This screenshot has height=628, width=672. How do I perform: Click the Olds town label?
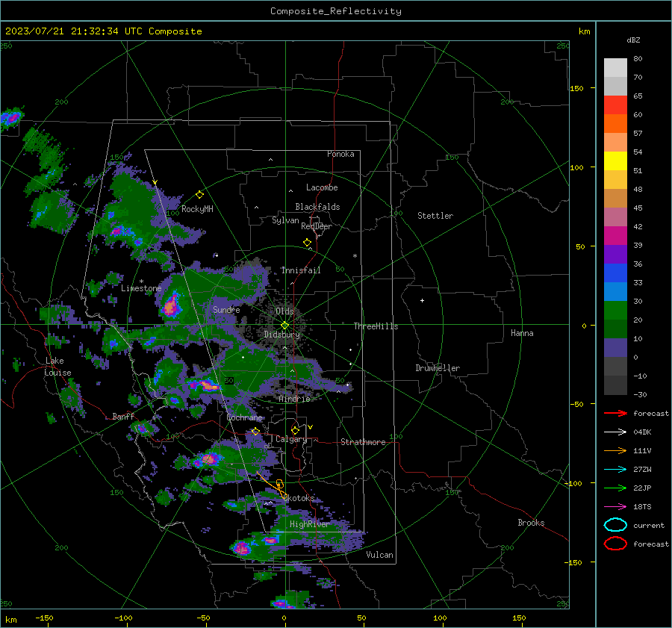pos(284,311)
